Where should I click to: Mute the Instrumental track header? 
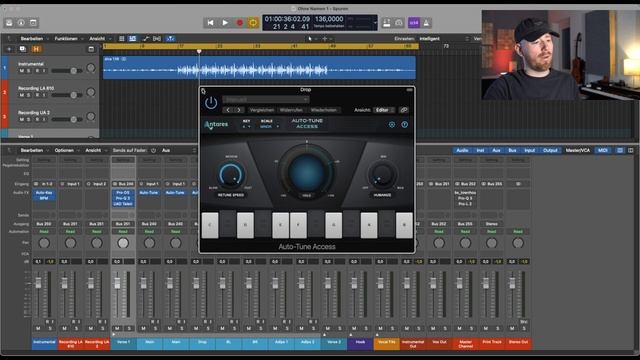tap(22, 71)
